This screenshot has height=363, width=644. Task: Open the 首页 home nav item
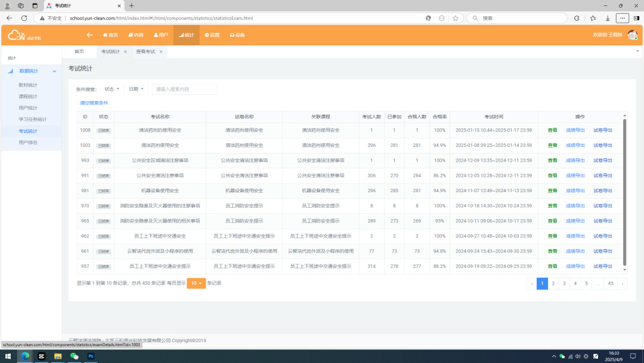110,35
